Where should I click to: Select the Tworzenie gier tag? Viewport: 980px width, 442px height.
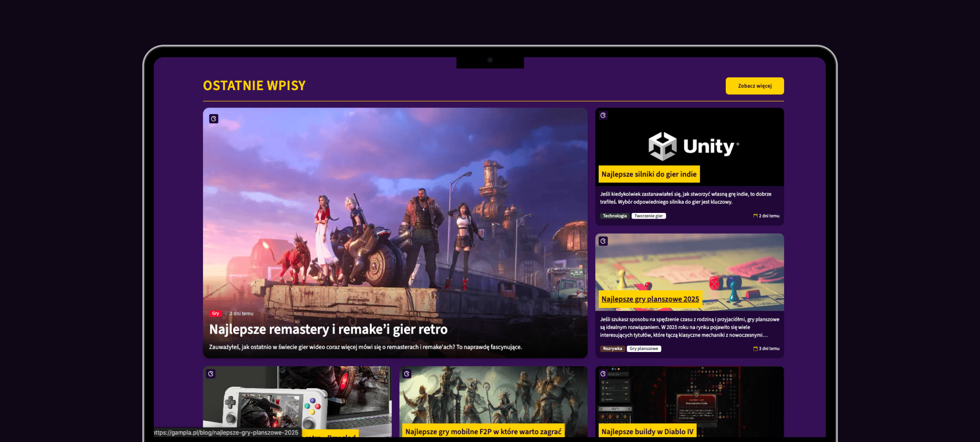tap(648, 216)
